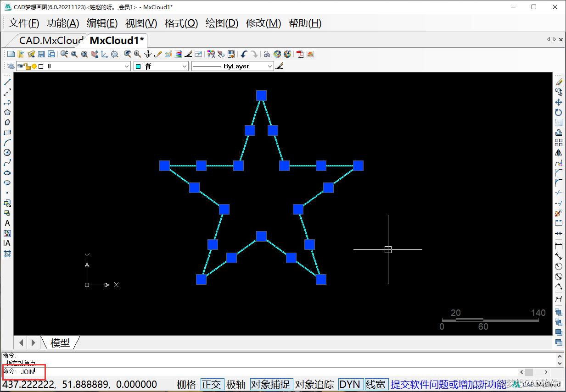
Task: Open the 功能(A) menu
Action: tap(63, 23)
